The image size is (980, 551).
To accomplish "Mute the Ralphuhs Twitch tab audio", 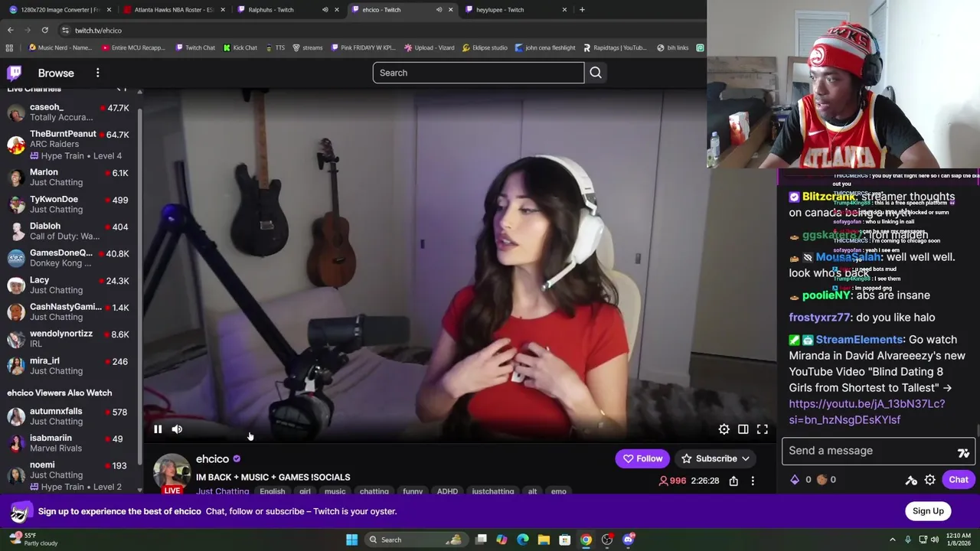I will click(x=325, y=10).
